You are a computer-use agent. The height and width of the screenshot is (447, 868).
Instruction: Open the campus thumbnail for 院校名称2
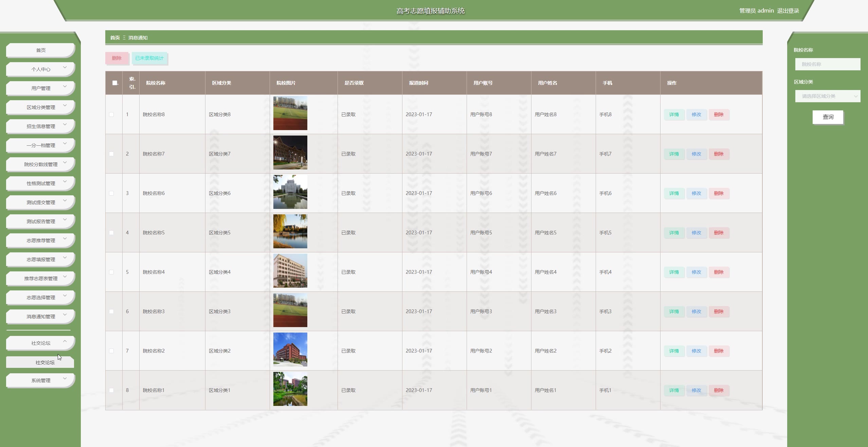pos(290,350)
